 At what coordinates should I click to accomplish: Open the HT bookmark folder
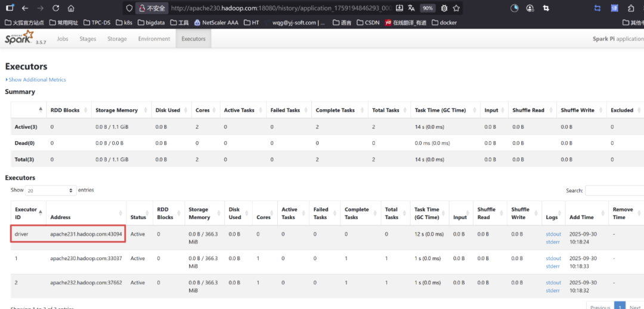tap(252, 23)
